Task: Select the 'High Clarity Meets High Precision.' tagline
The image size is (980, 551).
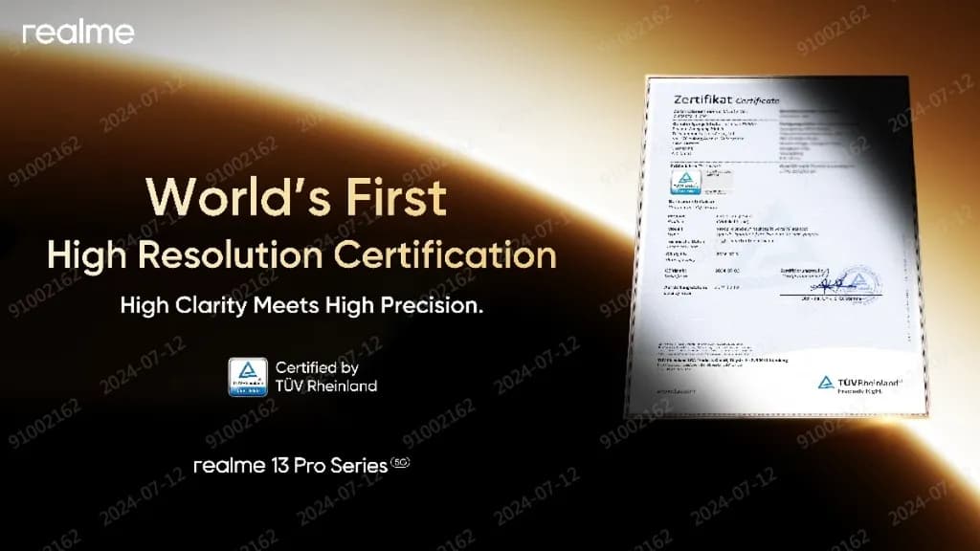Action: click(301, 306)
